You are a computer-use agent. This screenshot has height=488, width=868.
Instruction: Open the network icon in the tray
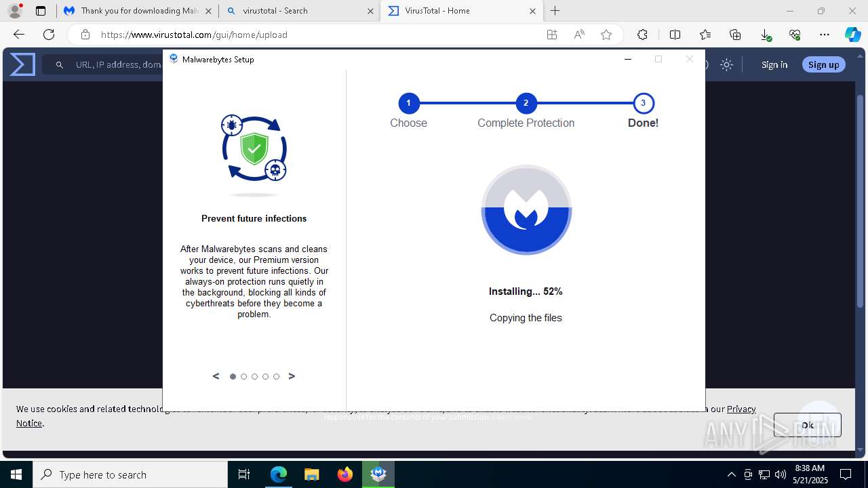764,474
